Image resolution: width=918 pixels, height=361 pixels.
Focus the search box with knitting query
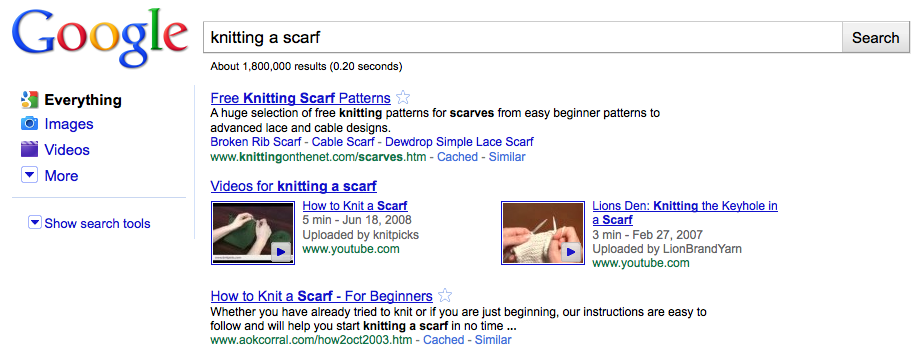tap(522, 38)
